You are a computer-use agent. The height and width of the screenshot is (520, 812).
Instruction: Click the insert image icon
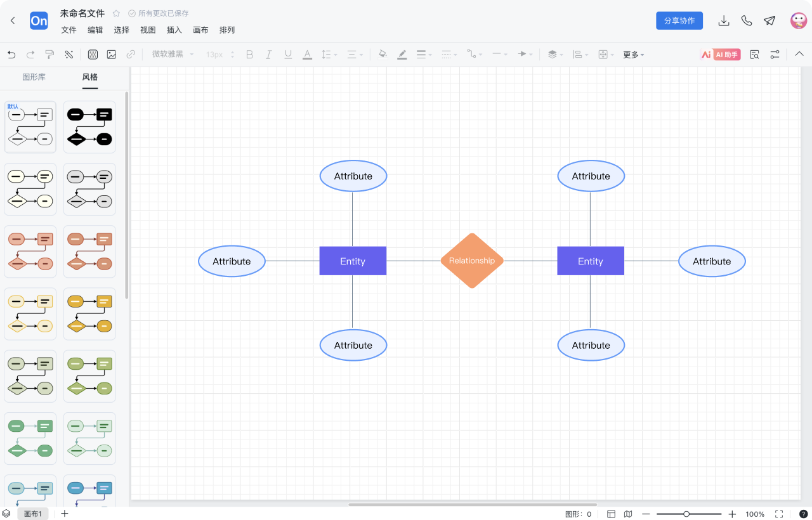[112, 55]
